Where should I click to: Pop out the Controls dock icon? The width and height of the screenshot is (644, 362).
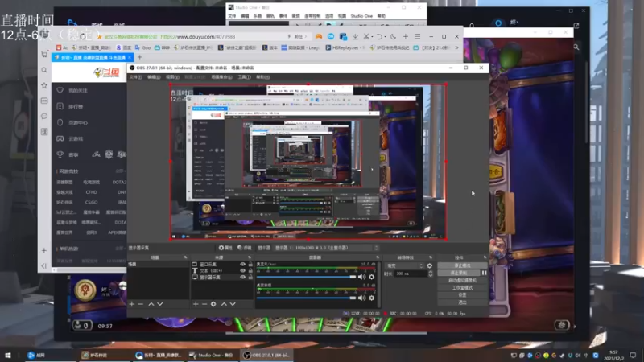point(485,257)
